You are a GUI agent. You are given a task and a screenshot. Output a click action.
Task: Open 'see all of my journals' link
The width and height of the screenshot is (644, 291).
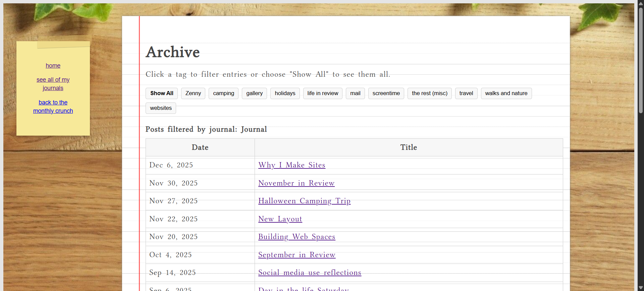point(53,84)
